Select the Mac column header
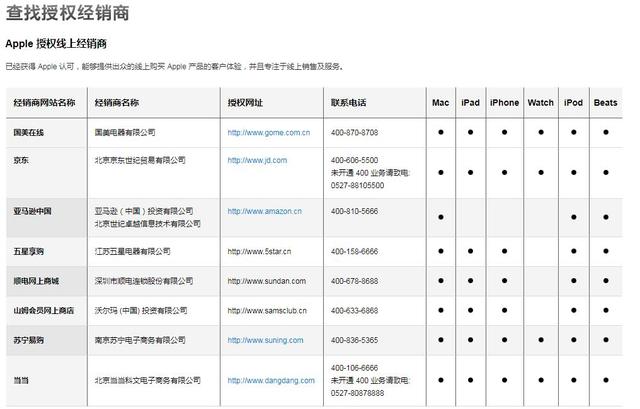 pos(440,103)
